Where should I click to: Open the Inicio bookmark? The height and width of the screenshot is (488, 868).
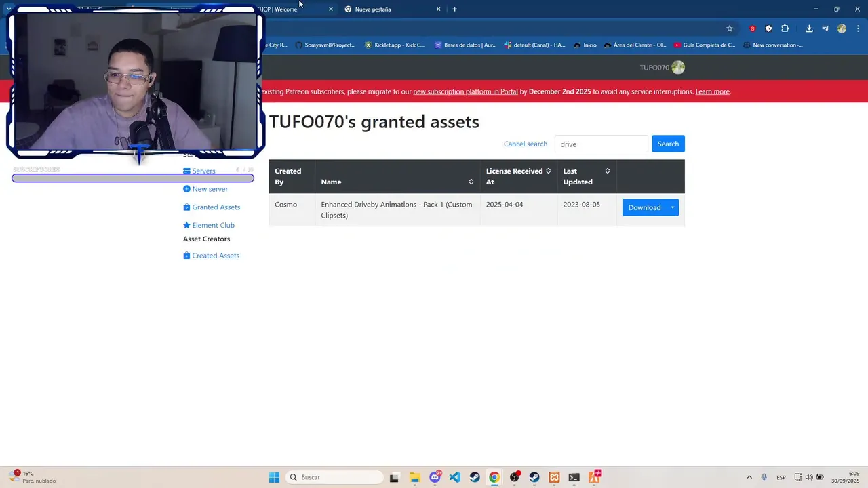[585, 45]
